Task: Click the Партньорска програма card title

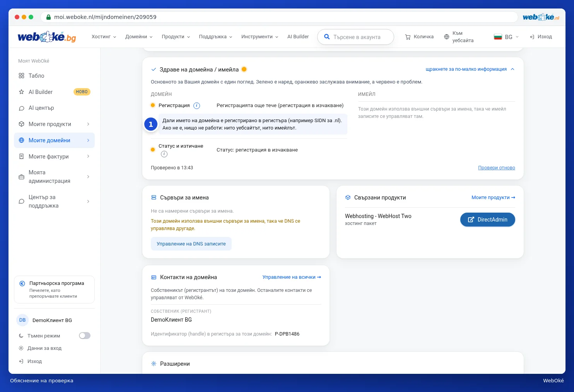Action: tap(57, 283)
